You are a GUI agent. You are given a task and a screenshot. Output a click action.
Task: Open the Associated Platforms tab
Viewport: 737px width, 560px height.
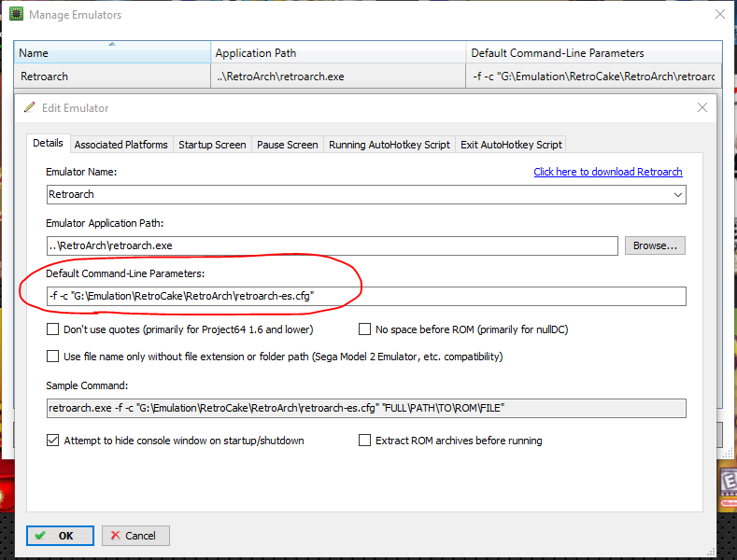[x=121, y=145]
